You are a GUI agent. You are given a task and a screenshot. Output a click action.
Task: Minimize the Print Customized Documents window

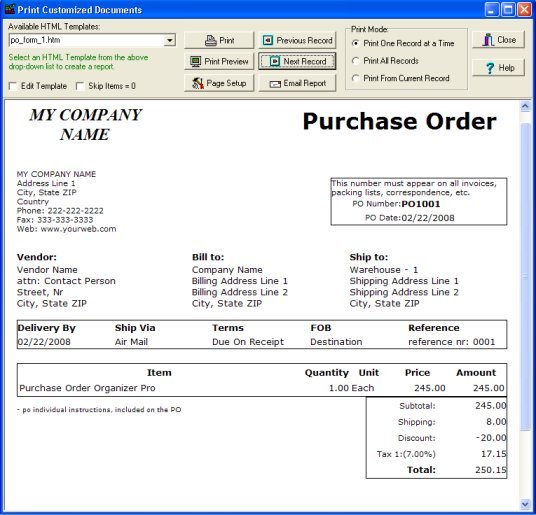click(492, 10)
